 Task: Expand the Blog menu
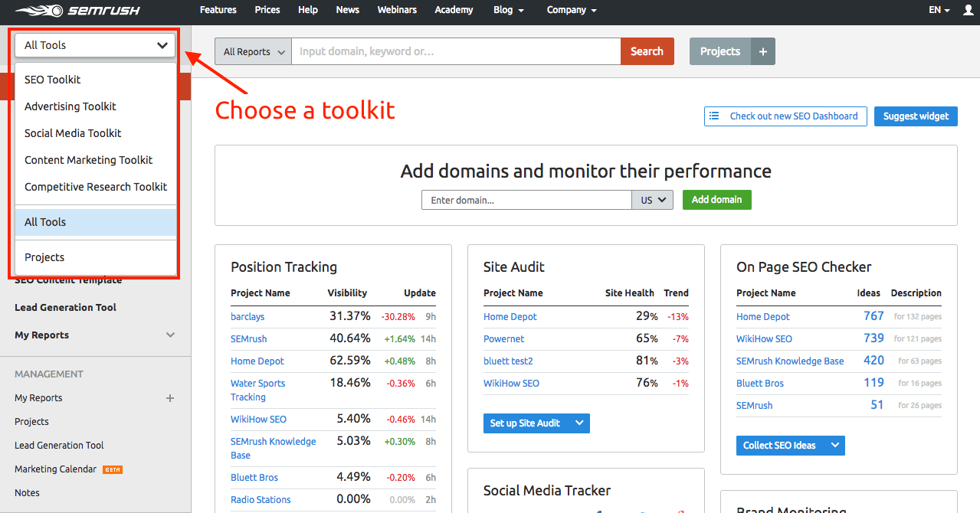tap(509, 10)
